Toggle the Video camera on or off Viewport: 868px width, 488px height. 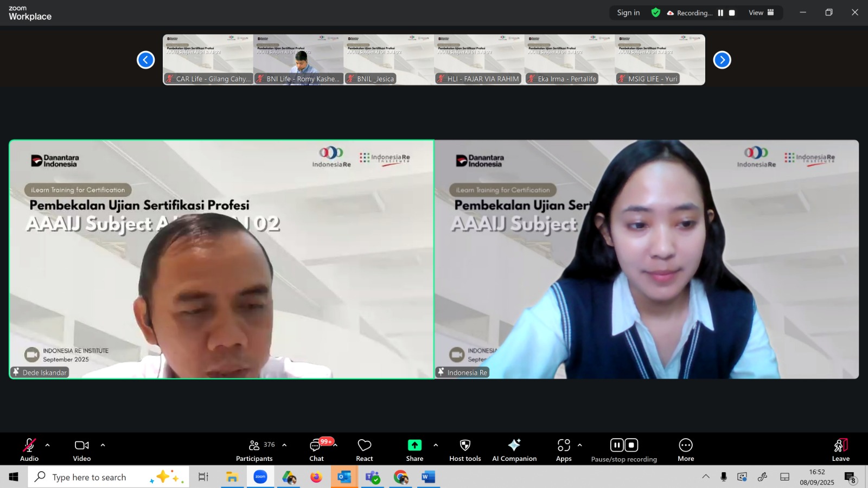coord(82,450)
